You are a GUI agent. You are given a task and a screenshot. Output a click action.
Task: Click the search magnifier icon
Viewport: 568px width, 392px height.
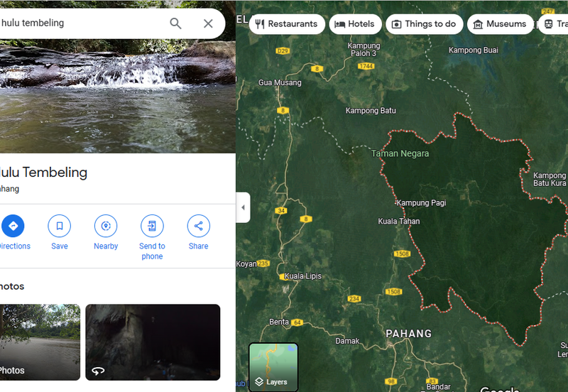point(175,23)
